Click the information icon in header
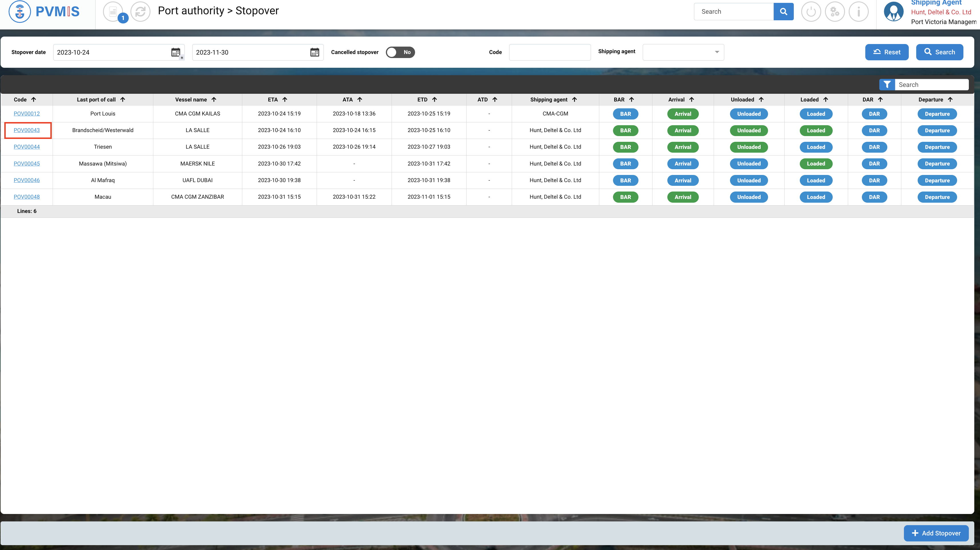 [859, 12]
